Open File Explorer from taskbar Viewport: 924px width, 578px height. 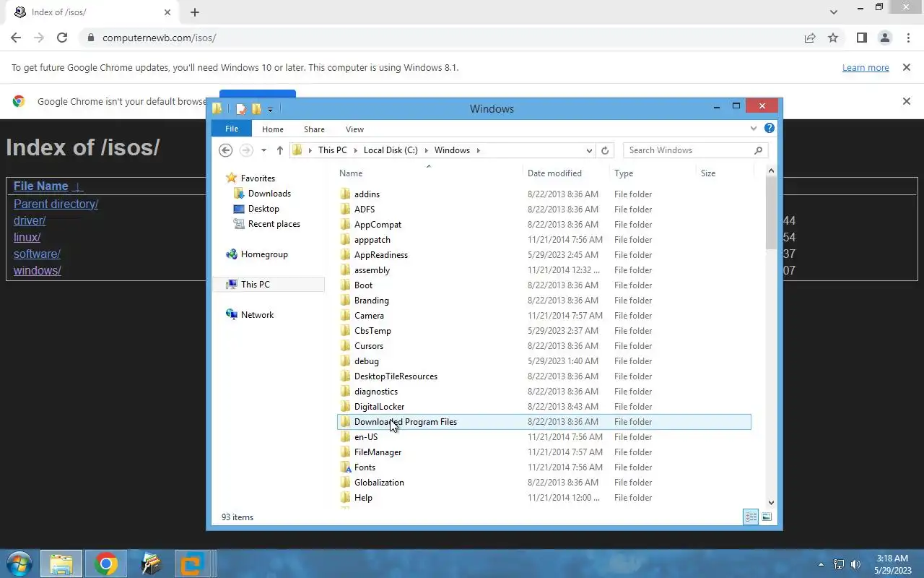(x=61, y=564)
